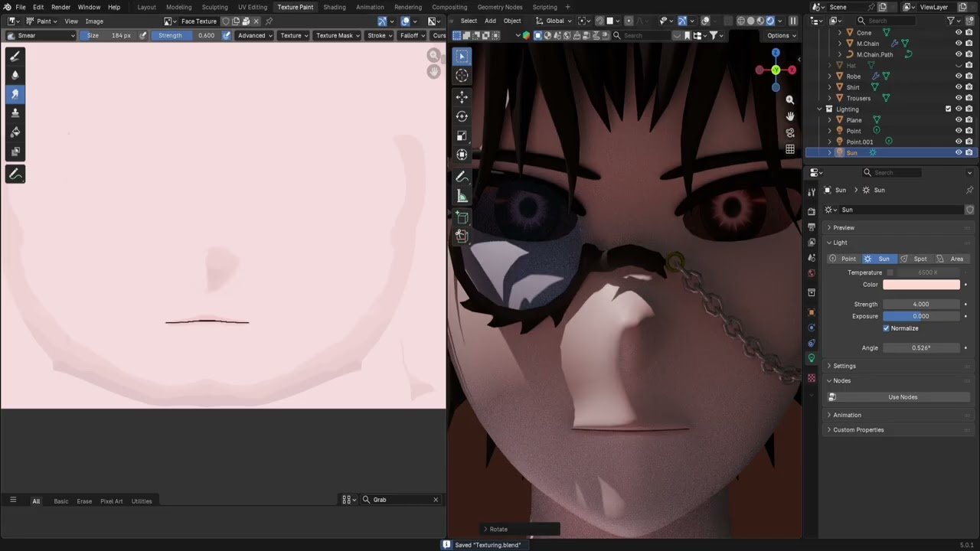Open the viewport Options button
This screenshot has width=980, height=551.
tap(781, 35)
